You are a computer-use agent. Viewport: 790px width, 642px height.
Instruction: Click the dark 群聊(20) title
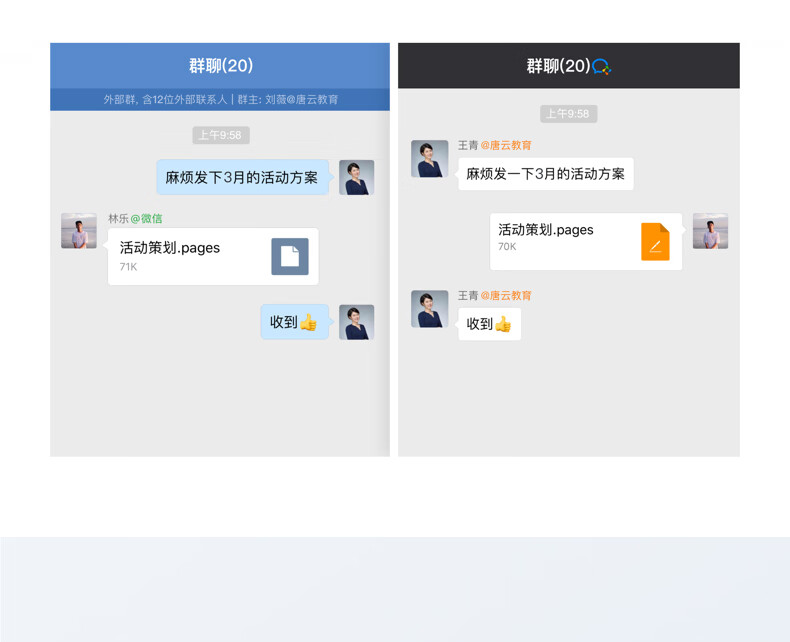click(x=558, y=66)
